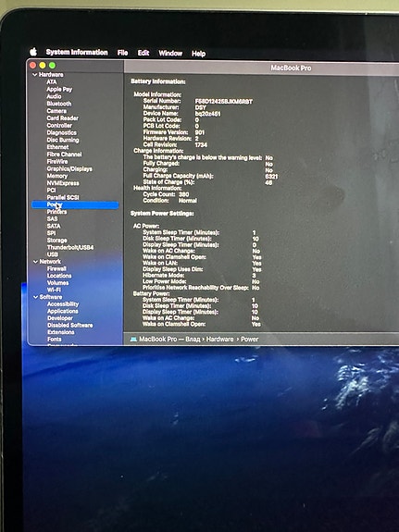The image size is (399, 532).
Task: Open the Help menu
Action: (198, 54)
